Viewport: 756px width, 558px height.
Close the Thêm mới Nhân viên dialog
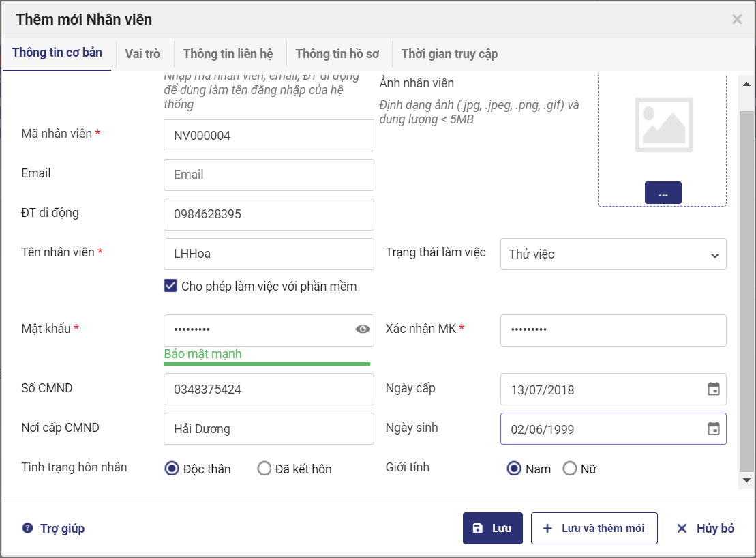pos(737,19)
